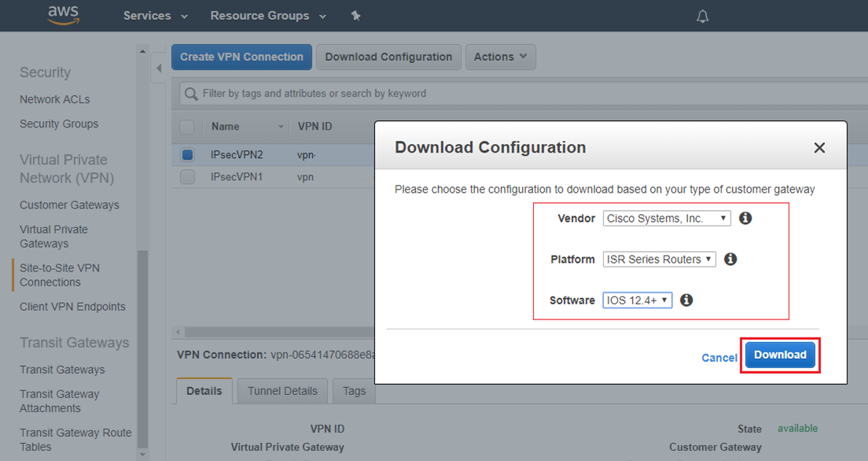The image size is (868, 461).
Task: Switch to the Tunnel Details tab
Action: (x=282, y=391)
